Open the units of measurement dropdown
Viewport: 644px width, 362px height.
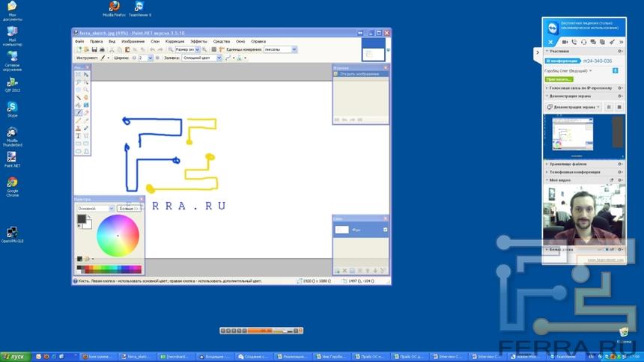click(x=294, y=49)
